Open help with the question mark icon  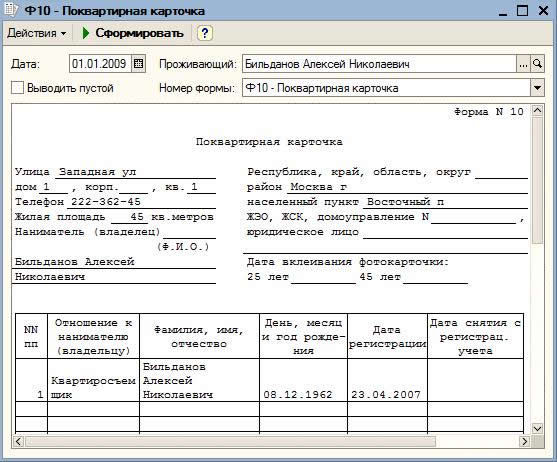coord(204,33)
